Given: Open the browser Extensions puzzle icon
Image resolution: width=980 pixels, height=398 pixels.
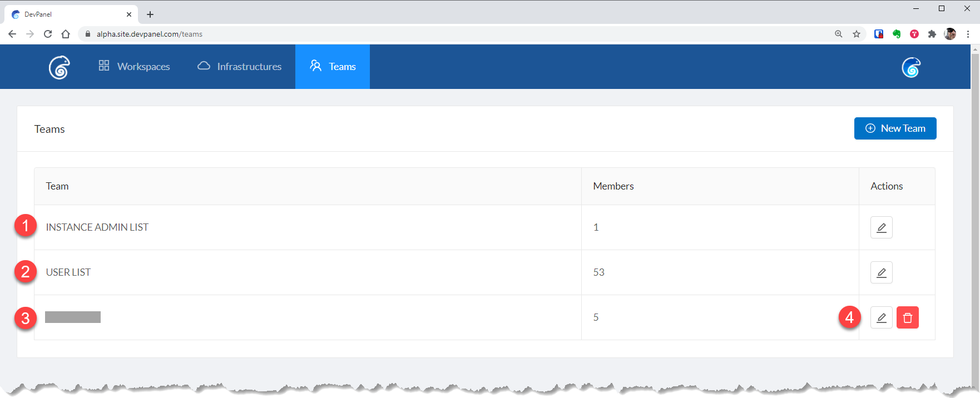Looking at the screenshot, I should click(932, 34).
